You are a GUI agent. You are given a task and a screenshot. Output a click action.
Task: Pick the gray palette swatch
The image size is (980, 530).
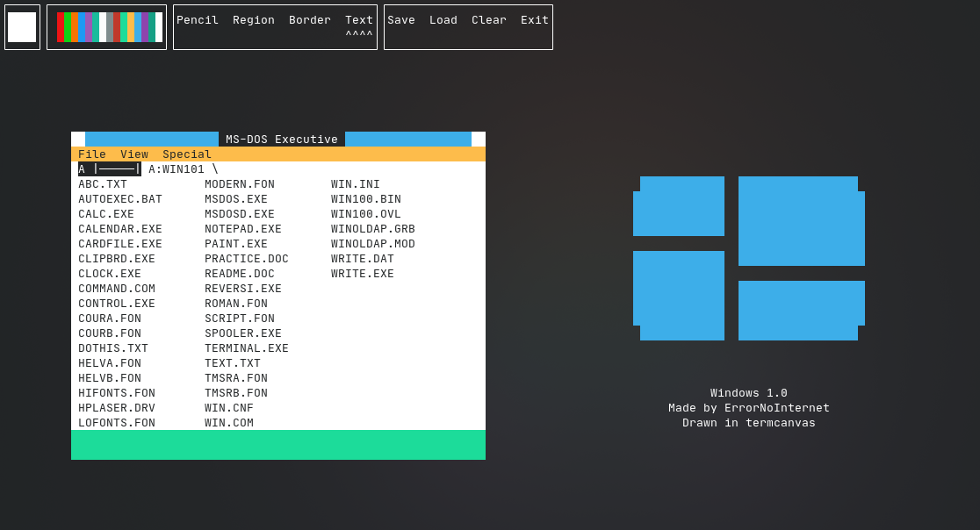pyautogui.click(x=110, y=27)
